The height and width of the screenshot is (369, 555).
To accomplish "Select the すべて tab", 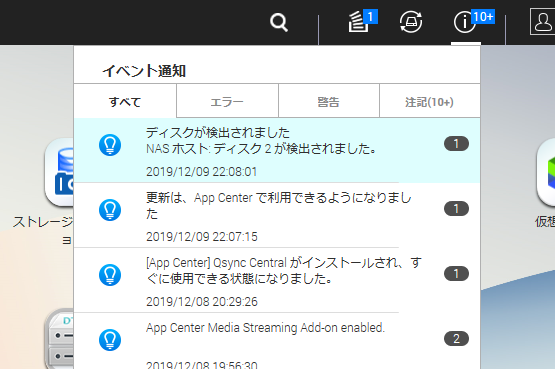I will coord(125,102).
